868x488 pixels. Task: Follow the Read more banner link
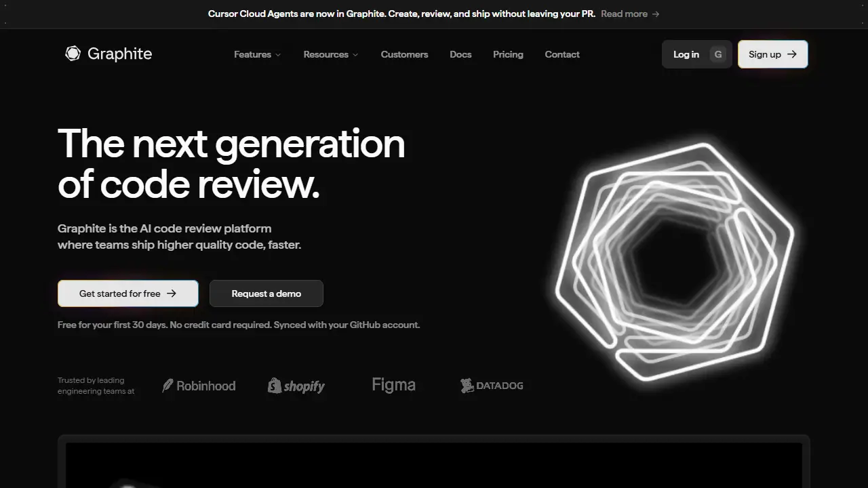tap(630, 14)
